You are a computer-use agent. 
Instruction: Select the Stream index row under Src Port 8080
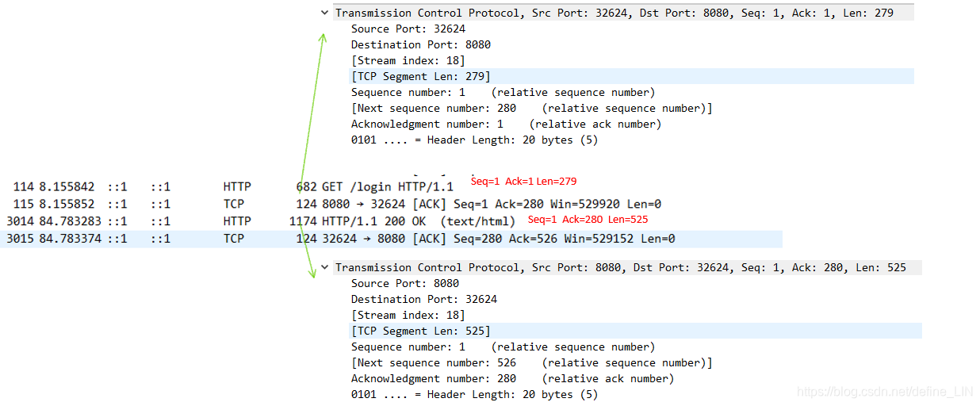coord(408,315)
